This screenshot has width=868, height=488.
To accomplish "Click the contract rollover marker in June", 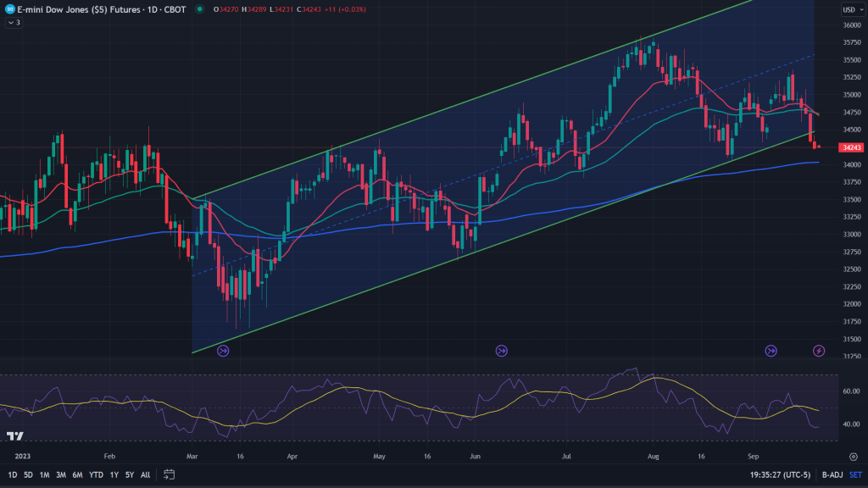I will 501,350.
